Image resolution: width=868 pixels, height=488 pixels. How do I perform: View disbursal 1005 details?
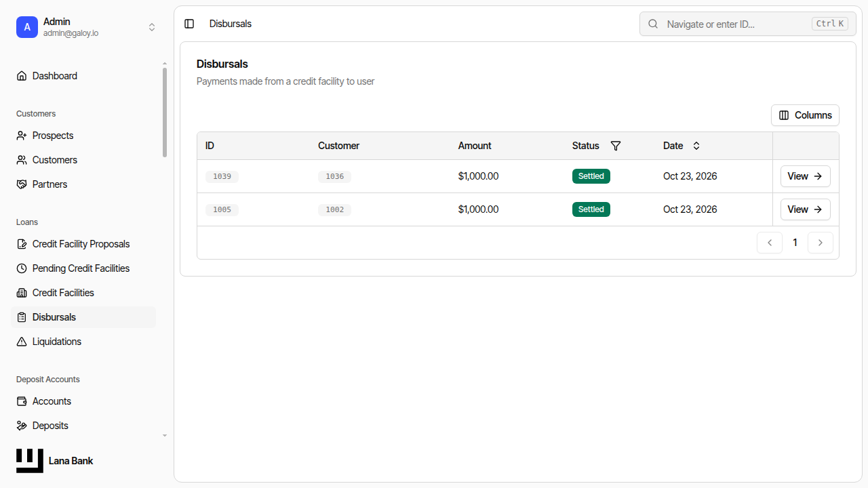[x=805, y=209]
